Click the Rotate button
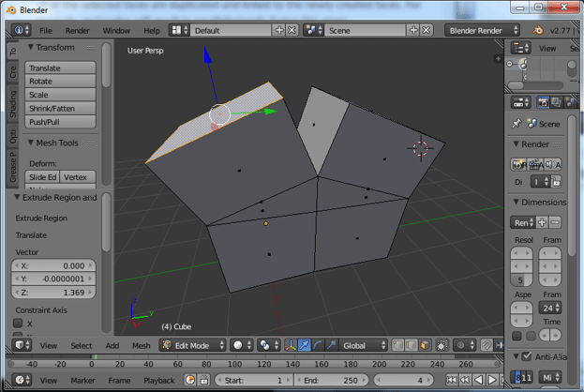Image resolution: width=584 pixels, height=392 pixels. pos(60,82)
